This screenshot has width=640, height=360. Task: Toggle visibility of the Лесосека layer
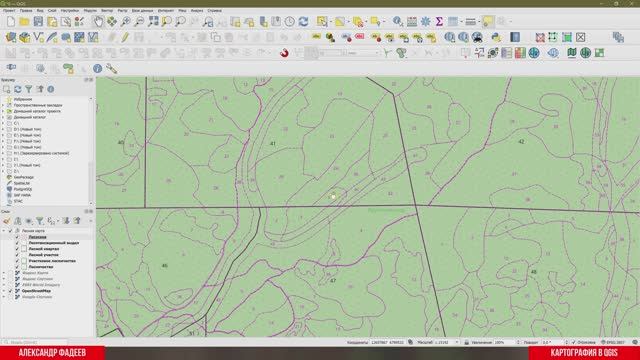pyautogui.click(x=17, y=237)
